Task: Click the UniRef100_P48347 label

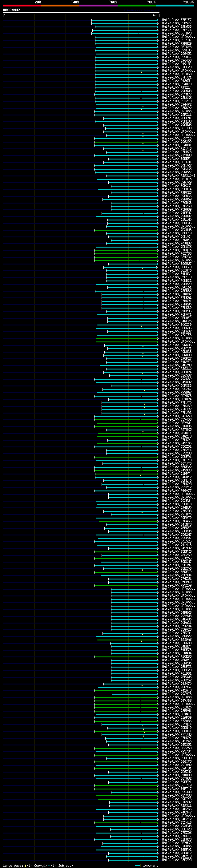Action: pyautogui.click(x=177, y=812)
